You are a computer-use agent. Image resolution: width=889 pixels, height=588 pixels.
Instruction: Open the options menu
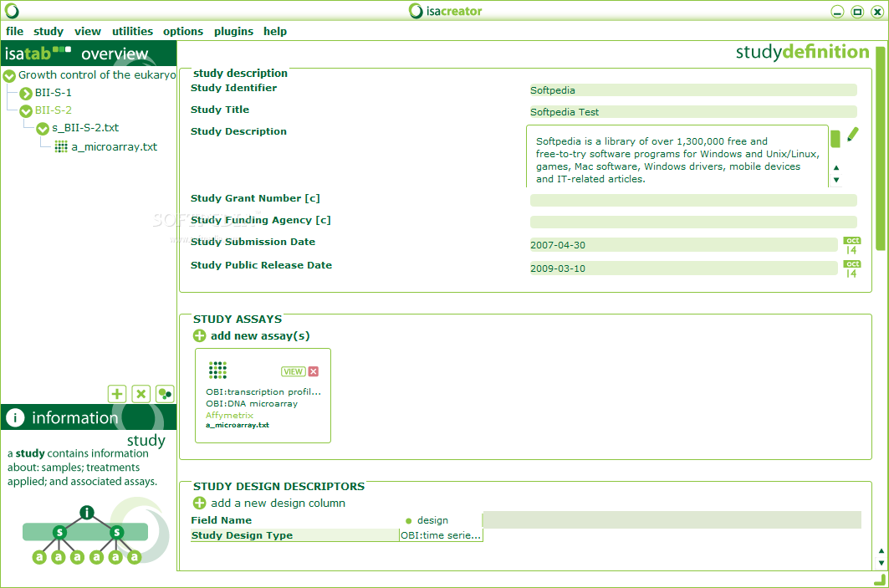182,31
